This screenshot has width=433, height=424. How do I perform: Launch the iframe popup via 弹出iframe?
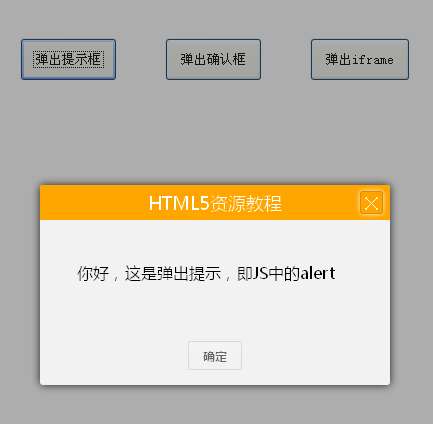(x=360, y=59)
